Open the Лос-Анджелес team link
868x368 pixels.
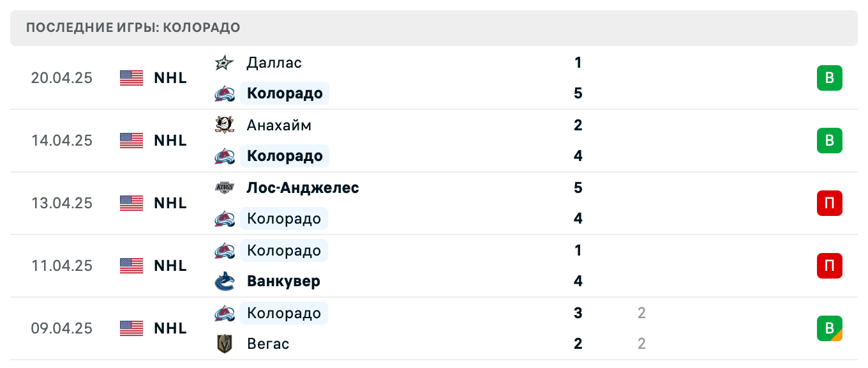pyautogui.click(x=303, y=188)
